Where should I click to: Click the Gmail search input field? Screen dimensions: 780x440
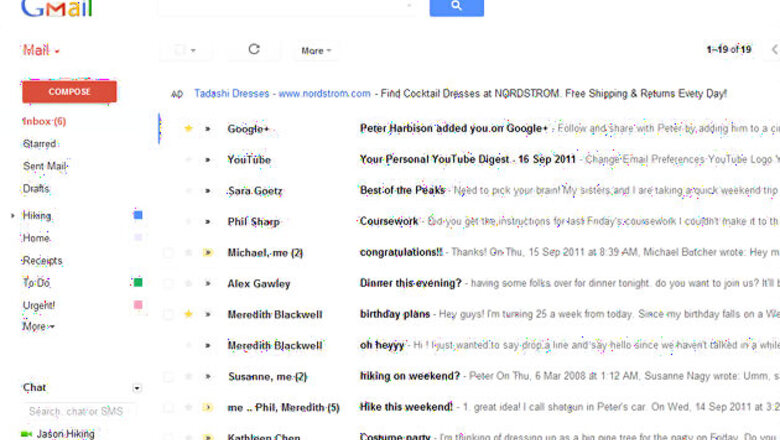tap(286, 7)
